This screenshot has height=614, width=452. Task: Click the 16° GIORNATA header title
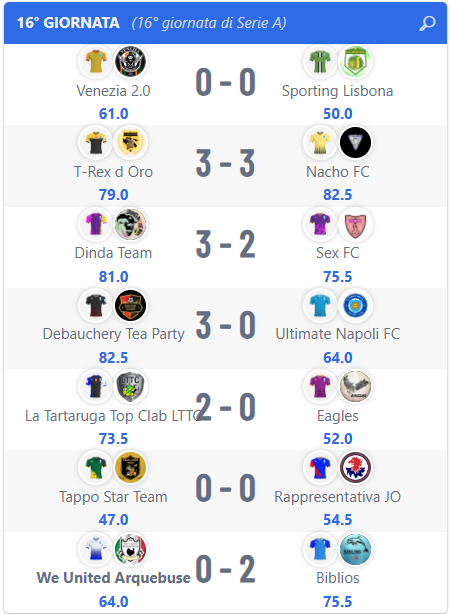[68, 23]
